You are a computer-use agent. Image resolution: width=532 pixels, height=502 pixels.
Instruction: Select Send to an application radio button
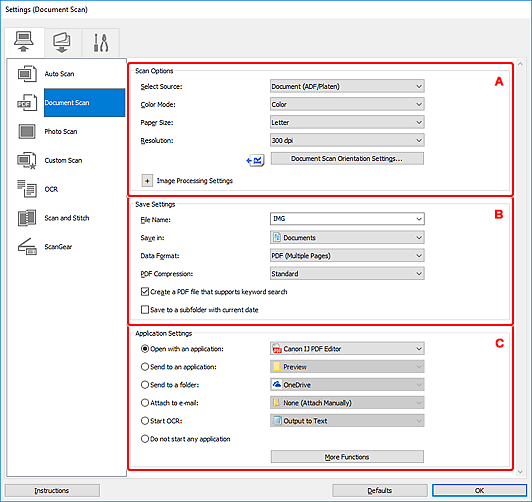coord(145,367)
